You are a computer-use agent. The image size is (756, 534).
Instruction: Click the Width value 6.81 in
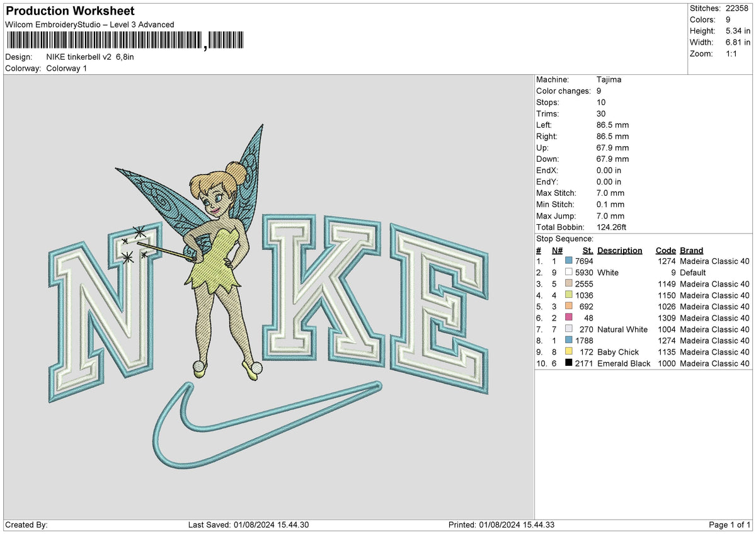[x=738, y=42]
